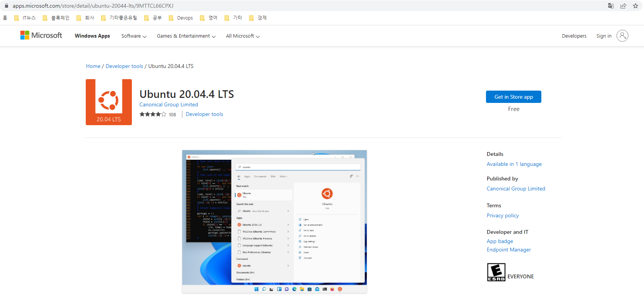Image resolution: width=644 pixels, height=306 pixels.
Task: Click the EVERYONE rating text
Action: coord(521,276)
